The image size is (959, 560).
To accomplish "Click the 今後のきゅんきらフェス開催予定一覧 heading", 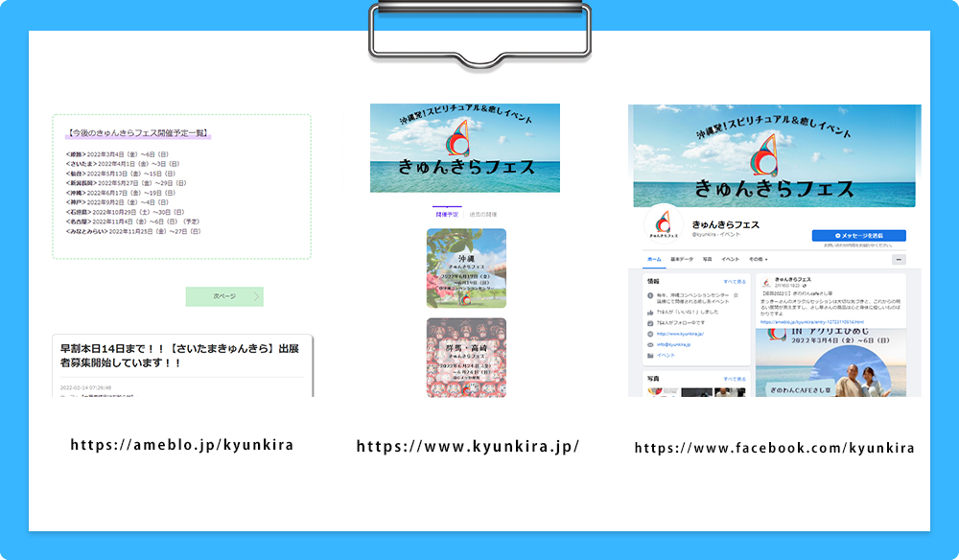I will coord(138,132).
